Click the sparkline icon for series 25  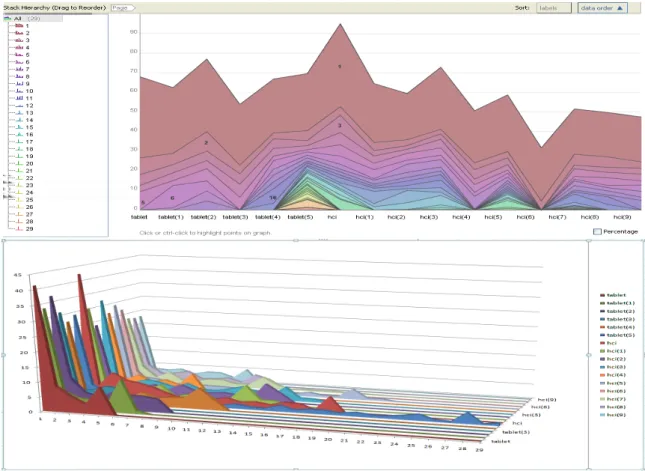[x=19, y=200]
